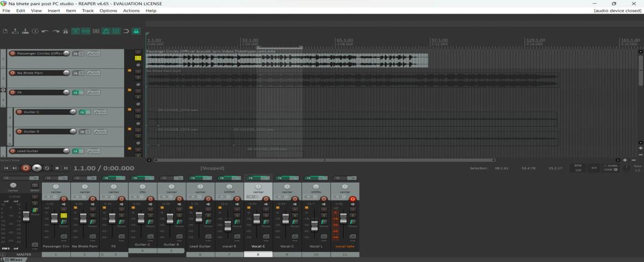This screenshot has width=644, height=262.
Task: Open the 4/4 time signature selector
Action: 594,168
